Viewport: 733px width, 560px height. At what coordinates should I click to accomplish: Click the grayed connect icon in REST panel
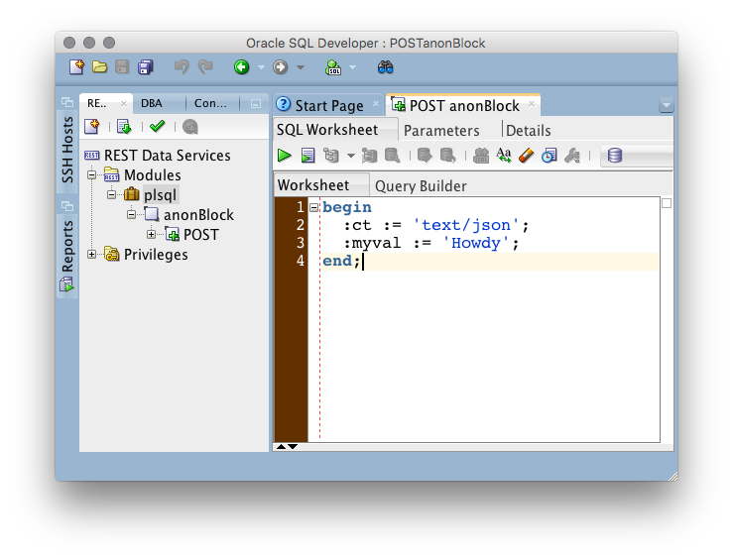(x=190, y=127)
